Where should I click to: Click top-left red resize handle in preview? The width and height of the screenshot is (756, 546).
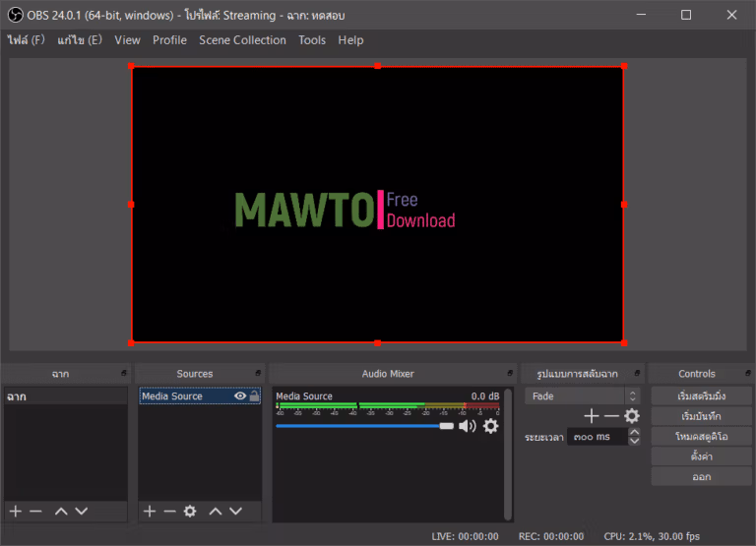pyautogui.click(x=131, y=66)
